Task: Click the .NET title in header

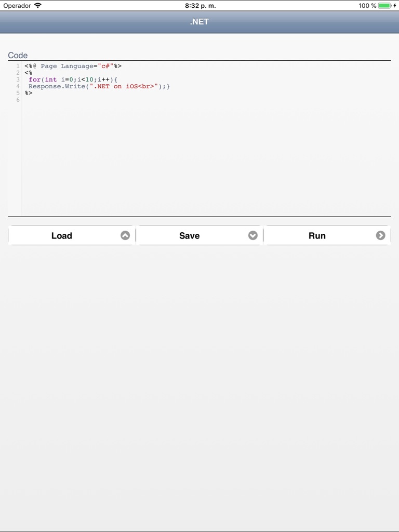Action: (x=199, y=22)
